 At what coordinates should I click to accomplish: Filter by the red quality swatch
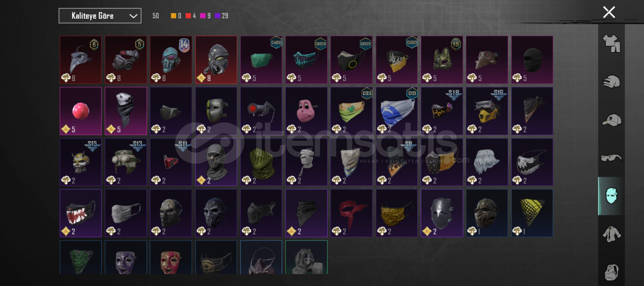click(x=188, y=16)
